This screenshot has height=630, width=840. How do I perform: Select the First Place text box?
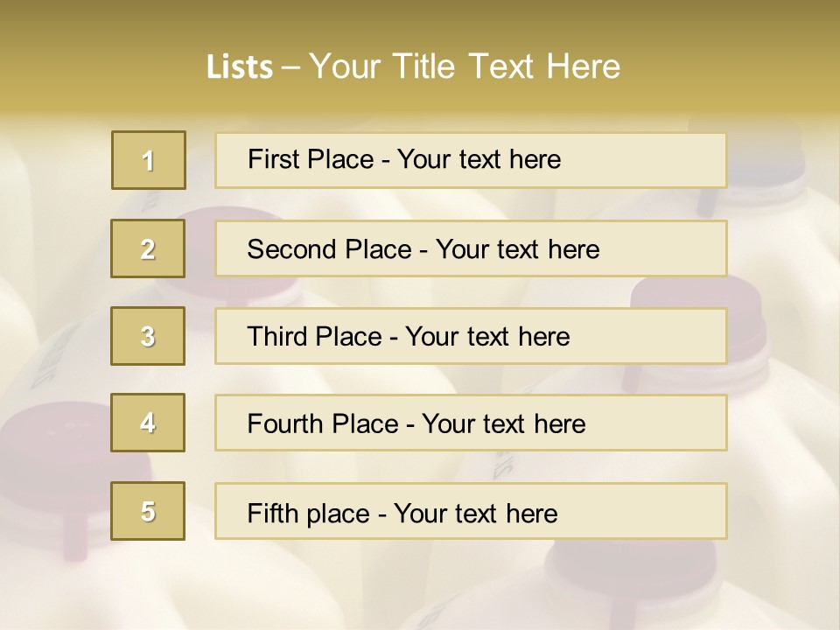[471, 160]
